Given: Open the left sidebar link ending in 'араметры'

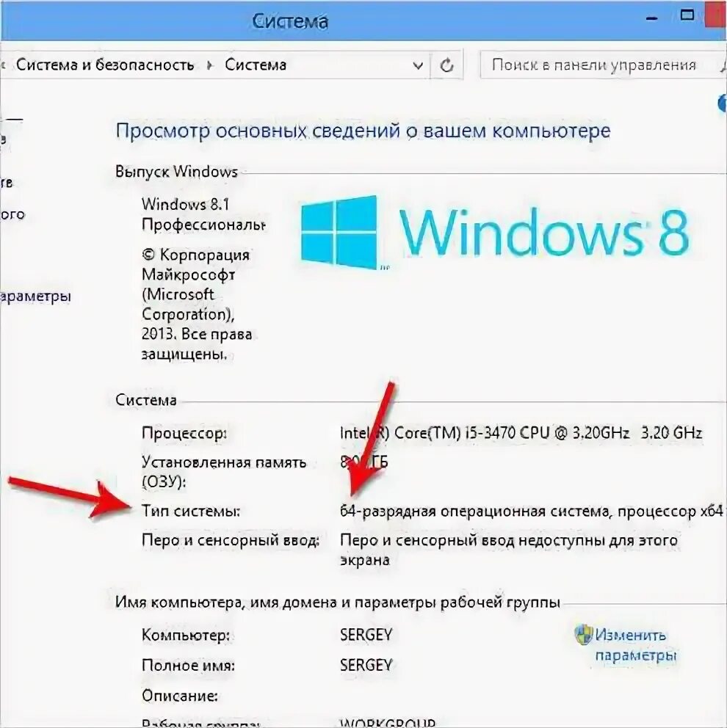Looking at the screenshot, I should tap(35, 296).
